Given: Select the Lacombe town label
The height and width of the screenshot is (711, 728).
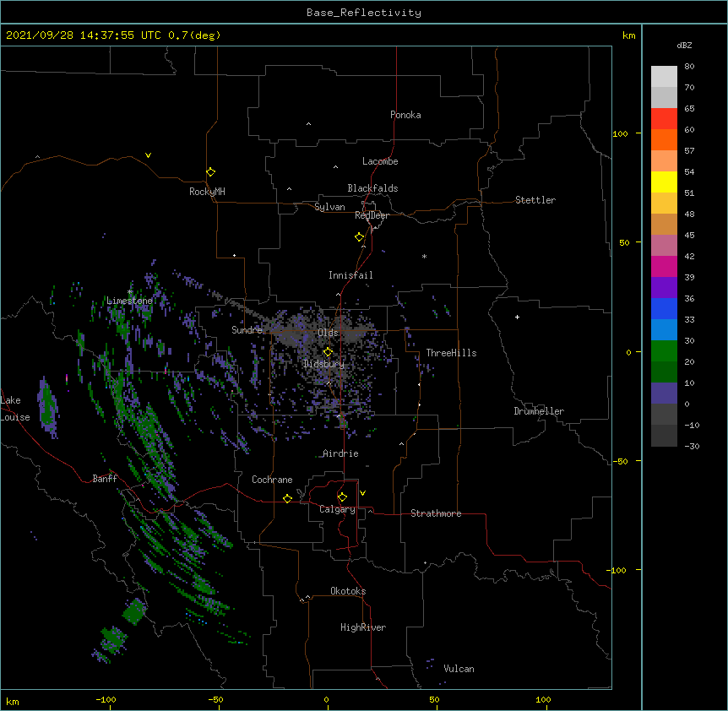Looking at the screenshot, I should pyautogui.click(x=380, y=161).
